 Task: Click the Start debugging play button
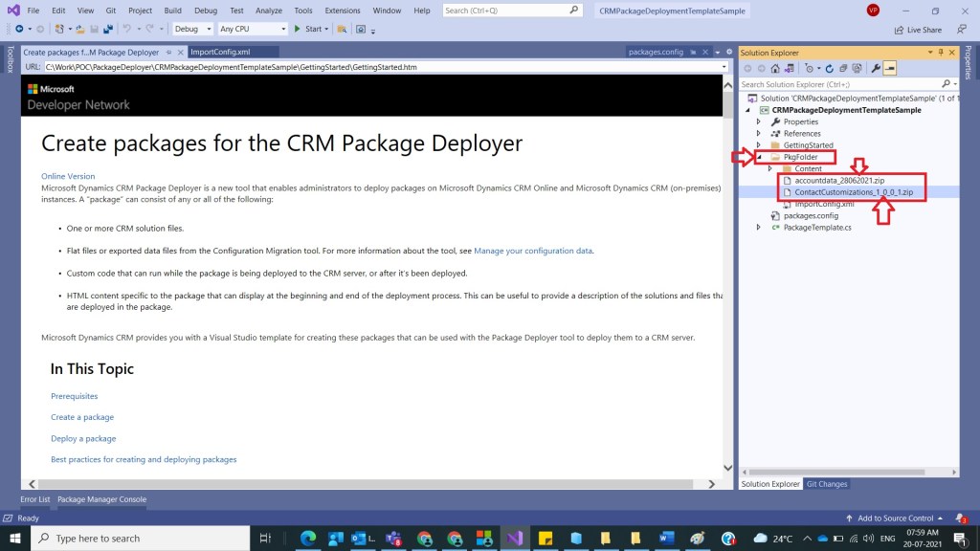tap(298, 29)
